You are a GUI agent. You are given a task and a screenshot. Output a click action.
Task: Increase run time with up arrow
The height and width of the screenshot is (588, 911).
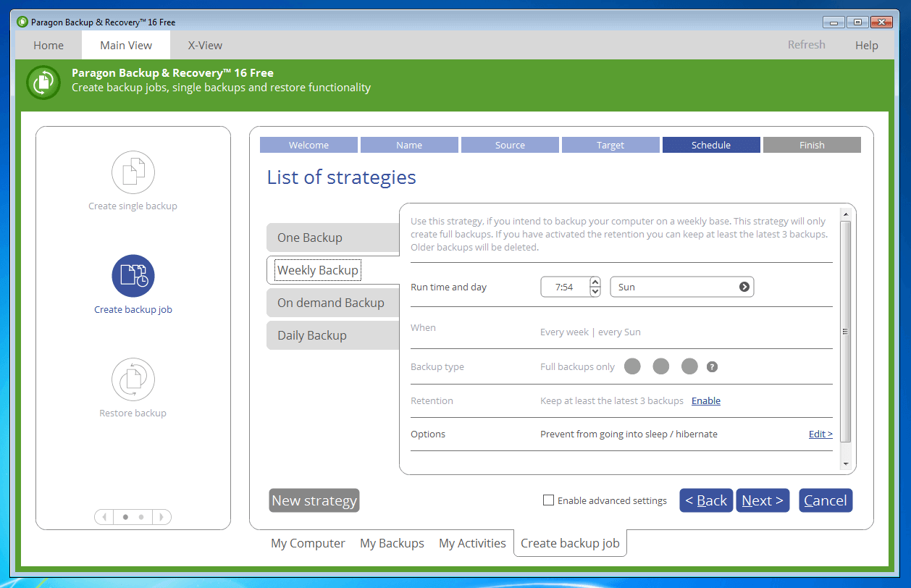tap(595, 282)
